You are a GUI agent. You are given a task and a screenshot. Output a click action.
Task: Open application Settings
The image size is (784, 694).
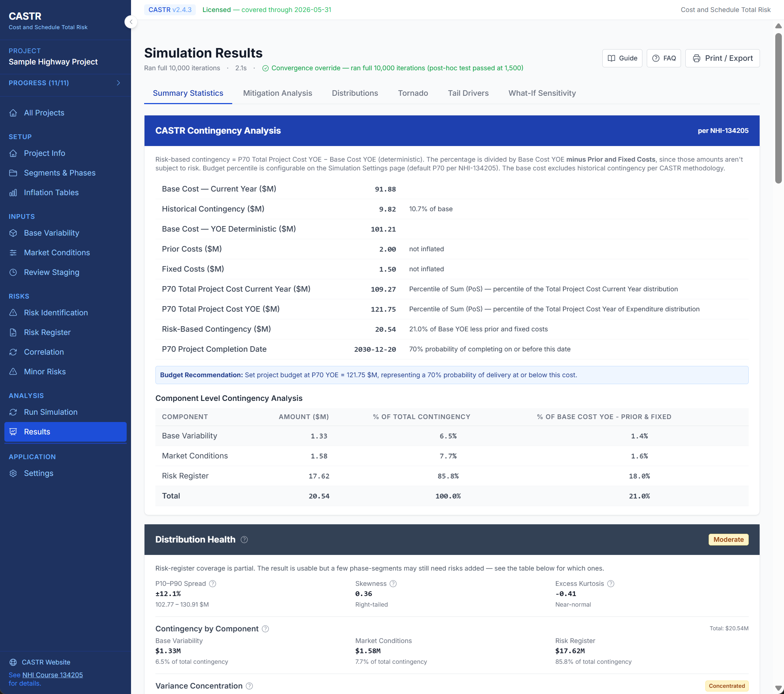pos(39,473)
